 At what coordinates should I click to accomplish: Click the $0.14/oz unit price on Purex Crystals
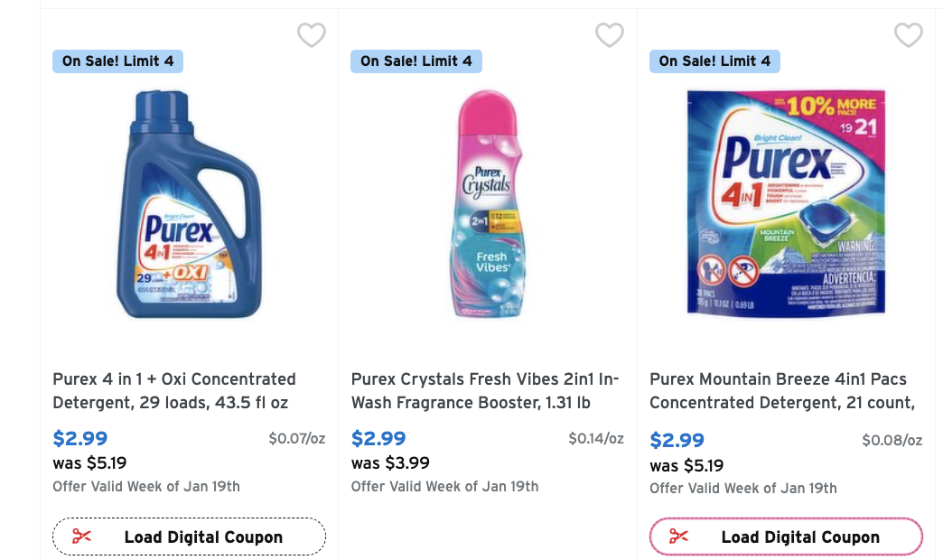pos(596,439)
